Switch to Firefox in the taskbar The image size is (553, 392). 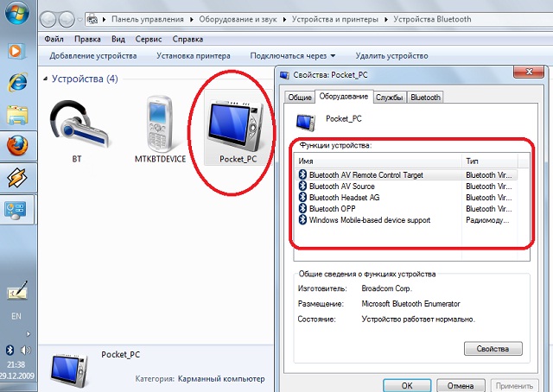(x=17, y=146)
